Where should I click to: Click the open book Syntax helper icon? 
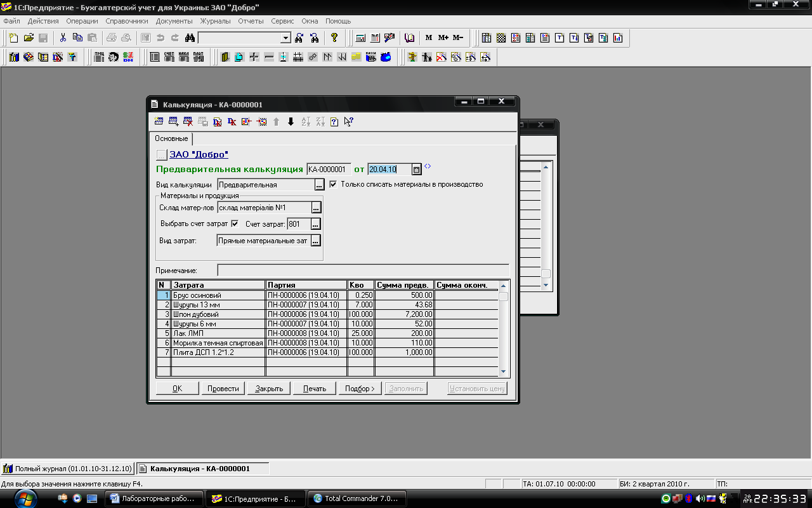pyautogui.click(x=410, y=38)
